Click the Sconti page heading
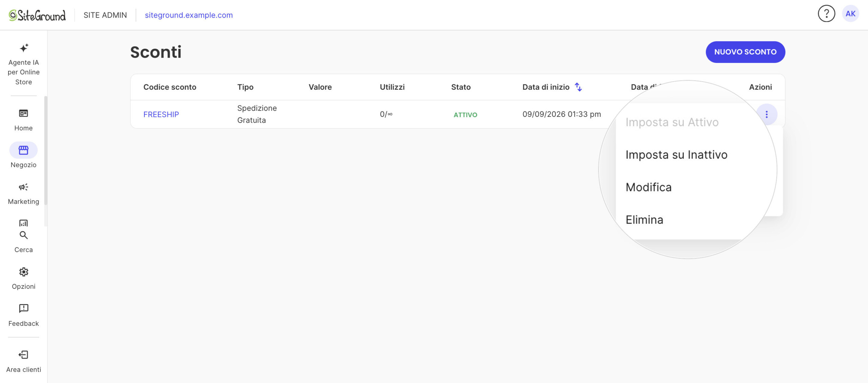This screenshot has height=383, width=868. pos(156,52)
